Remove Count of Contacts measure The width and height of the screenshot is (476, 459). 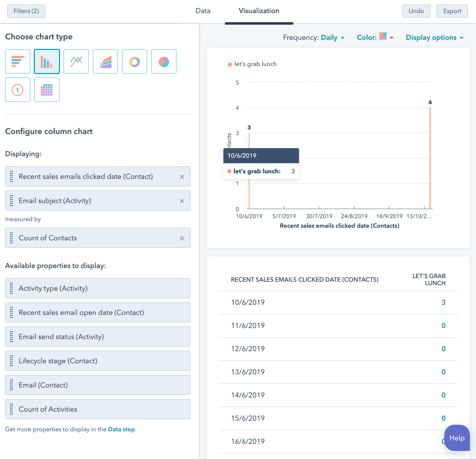click(182, 238)
